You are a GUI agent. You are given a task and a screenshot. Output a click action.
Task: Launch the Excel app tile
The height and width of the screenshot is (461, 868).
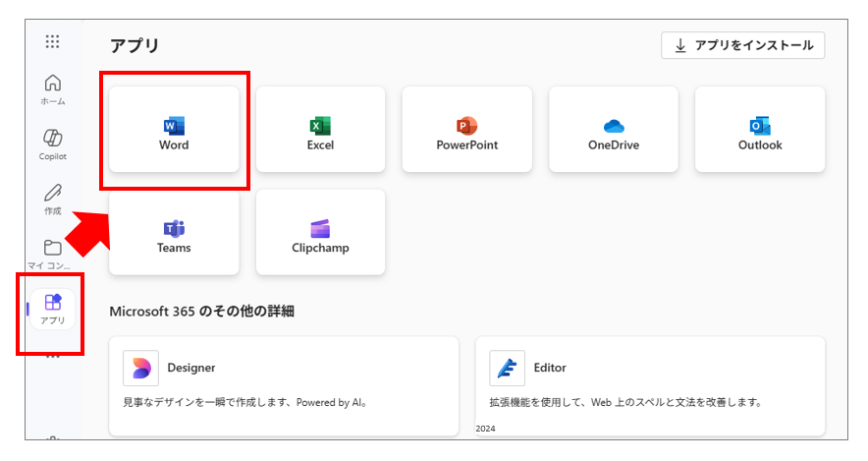coord(320,129)
